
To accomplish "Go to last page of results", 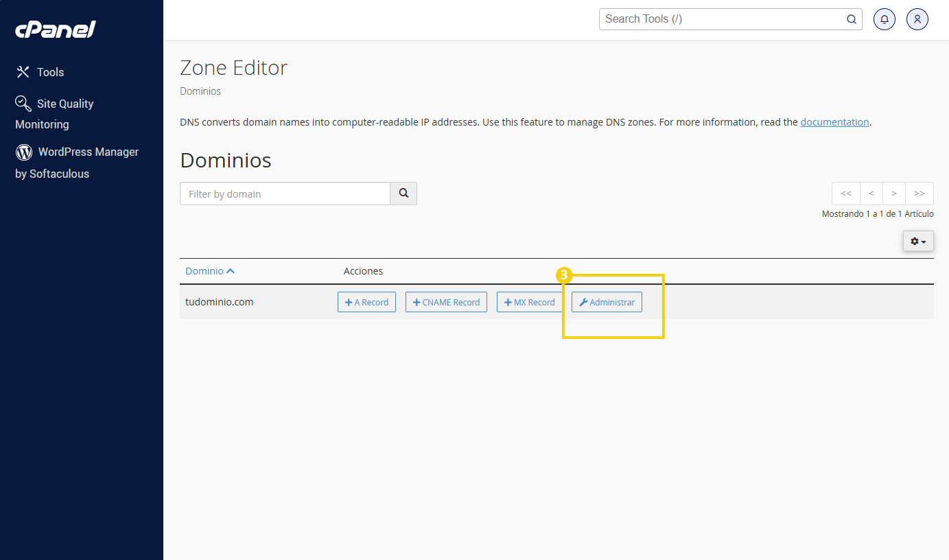I will tap(919, 194).
